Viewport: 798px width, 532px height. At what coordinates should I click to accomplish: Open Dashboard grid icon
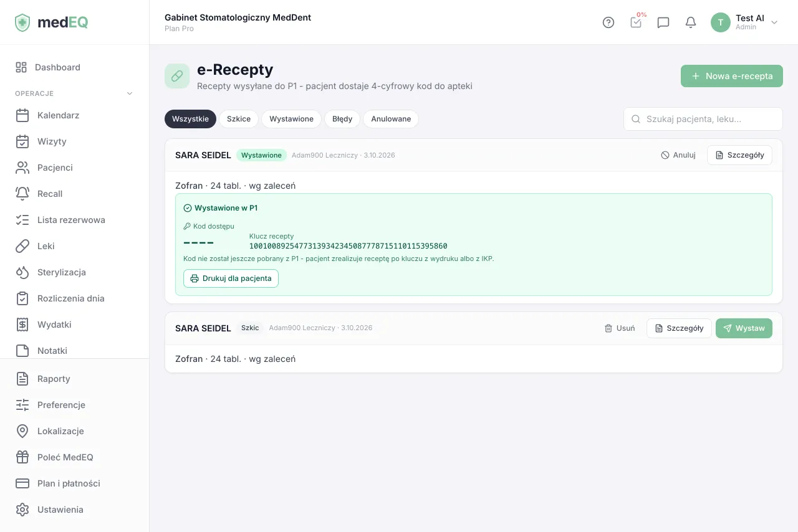21,67
